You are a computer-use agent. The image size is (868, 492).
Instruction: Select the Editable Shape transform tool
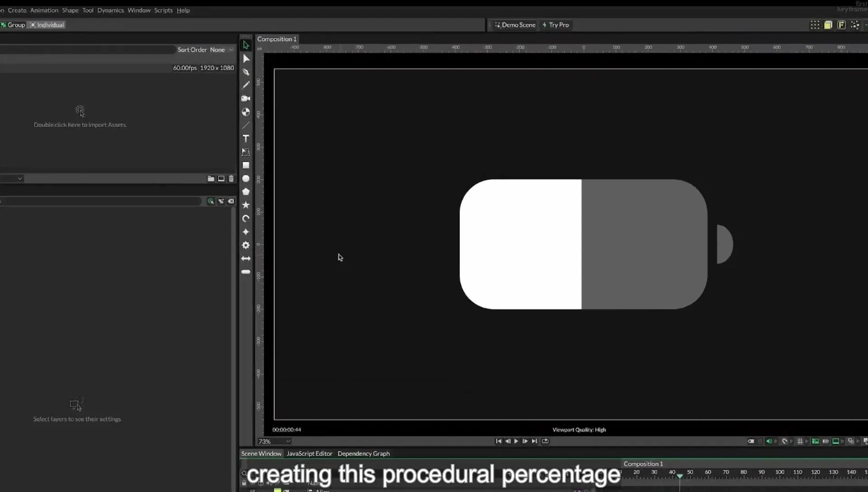point(246,152)
